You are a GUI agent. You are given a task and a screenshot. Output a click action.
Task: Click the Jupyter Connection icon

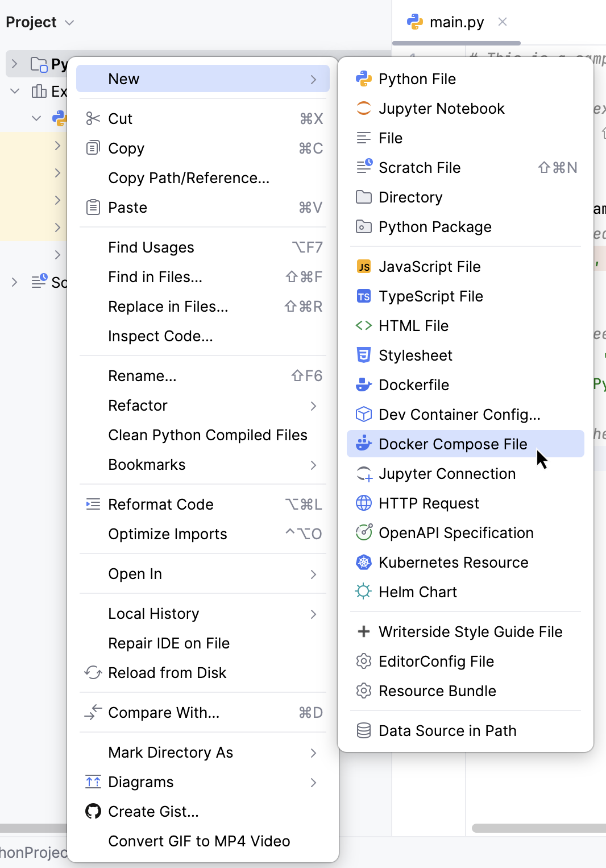coord(364,474)
